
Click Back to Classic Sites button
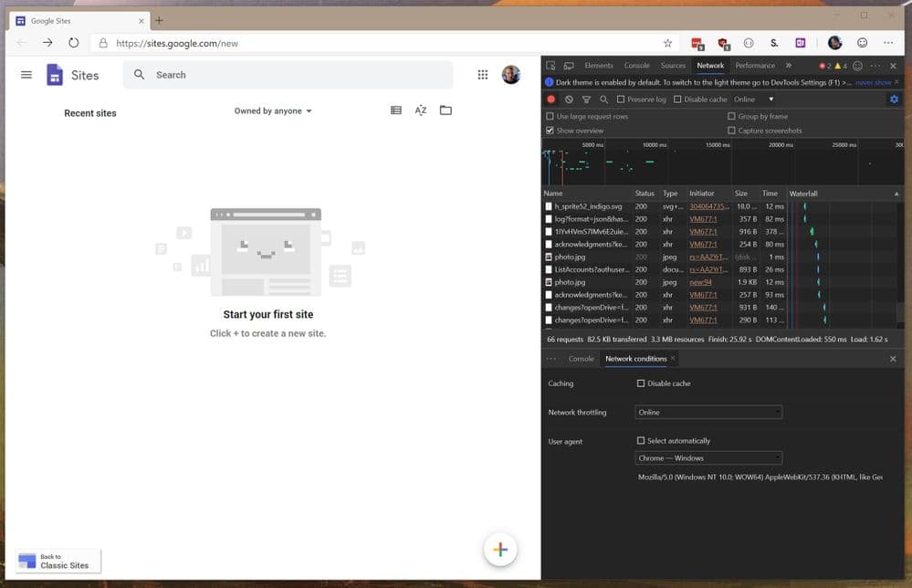58,562
